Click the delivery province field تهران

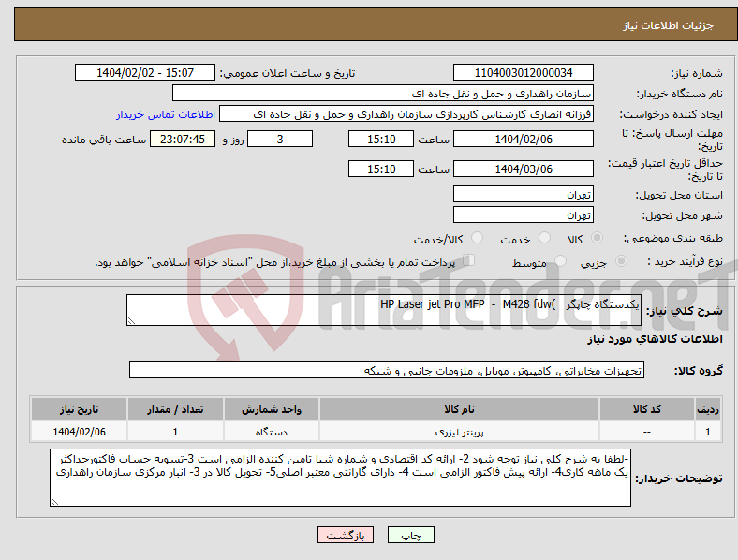524,194
